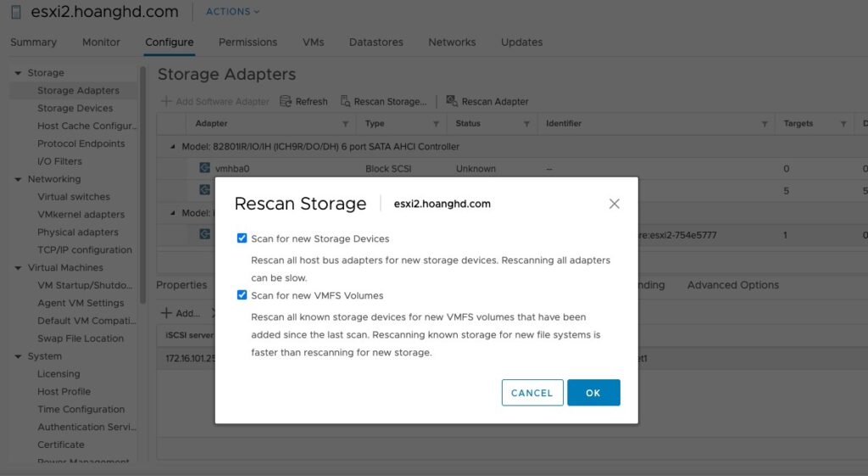Screen dimensions: 868x476
Task: Open Licensing under System
Action: point(58,374)
